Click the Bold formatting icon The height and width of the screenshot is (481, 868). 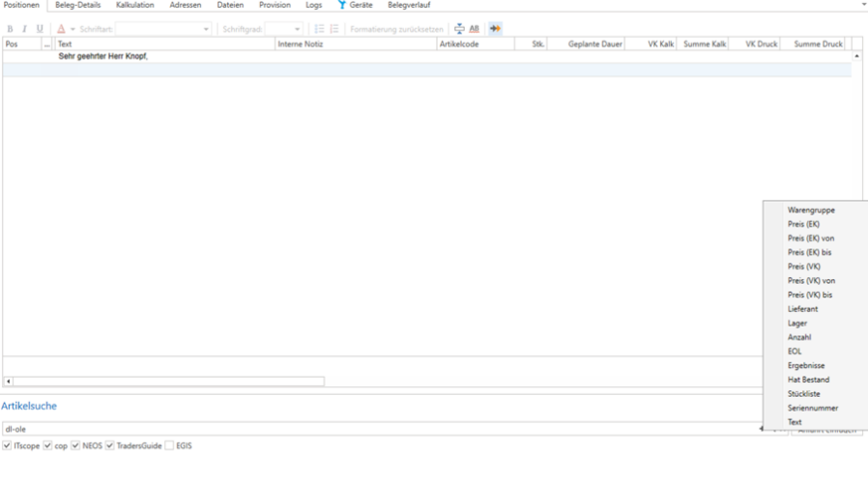10,29
